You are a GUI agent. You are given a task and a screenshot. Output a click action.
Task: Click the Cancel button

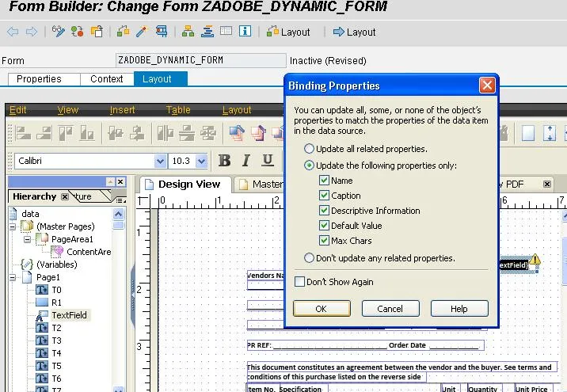click(x=390, y=309)
